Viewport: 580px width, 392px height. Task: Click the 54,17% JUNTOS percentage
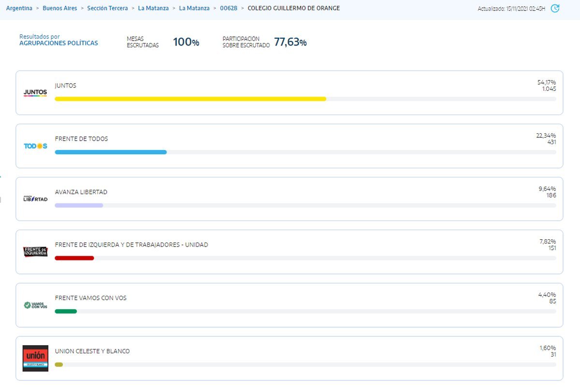546,82
